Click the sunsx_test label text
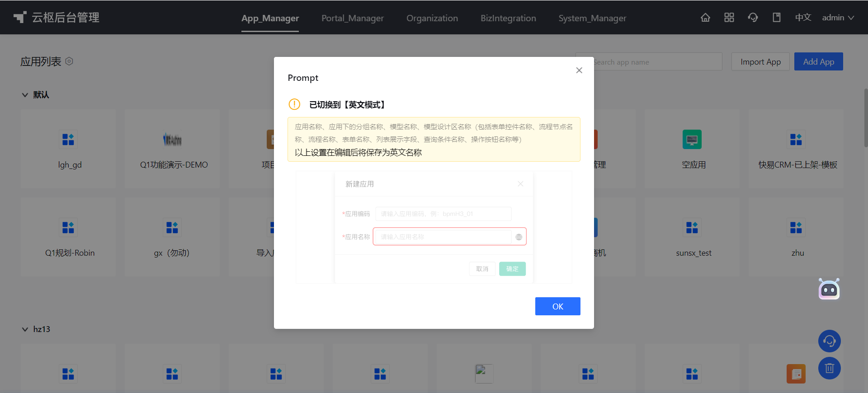Screen dimensions: 868x393 (x=694, y=253)
